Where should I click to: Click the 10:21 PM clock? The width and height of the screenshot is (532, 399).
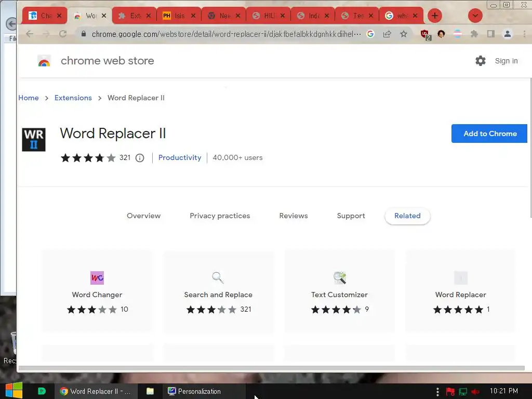point(504,391)
